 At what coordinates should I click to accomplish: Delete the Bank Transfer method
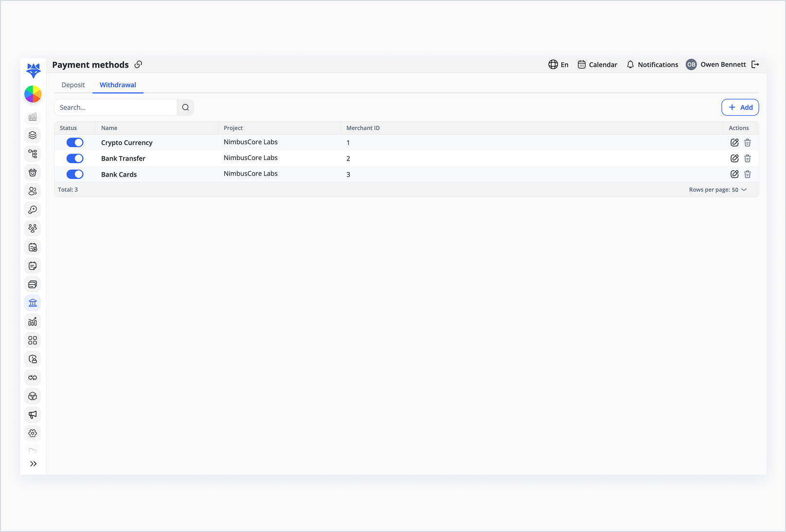(748, 158)
